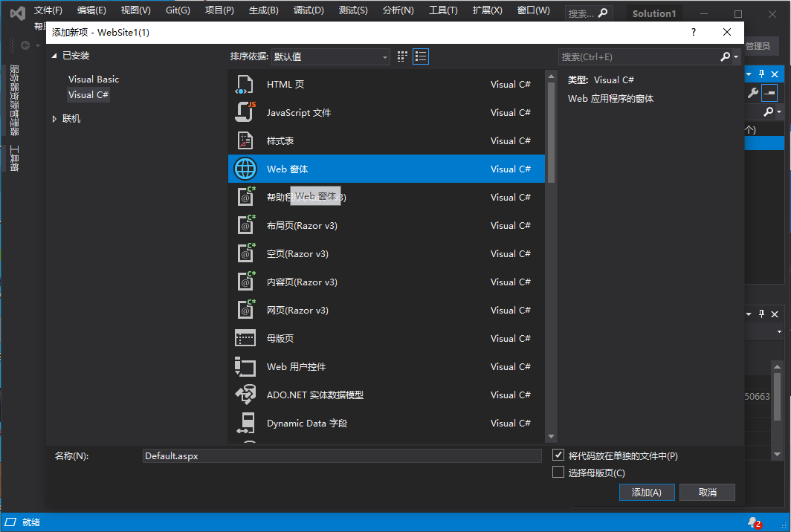The height and width of the screenshot is (532, 791).
Task: Select the 母版页 row label
Action: coord(280,338)
